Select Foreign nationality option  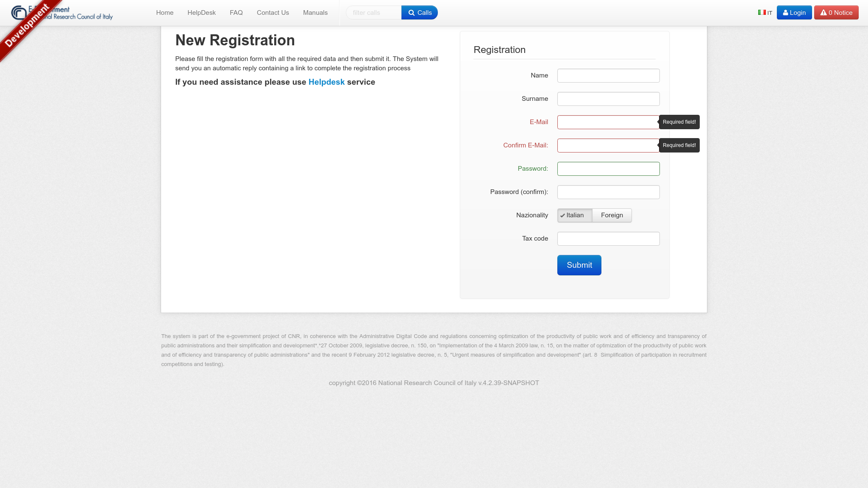click(612, 215)
